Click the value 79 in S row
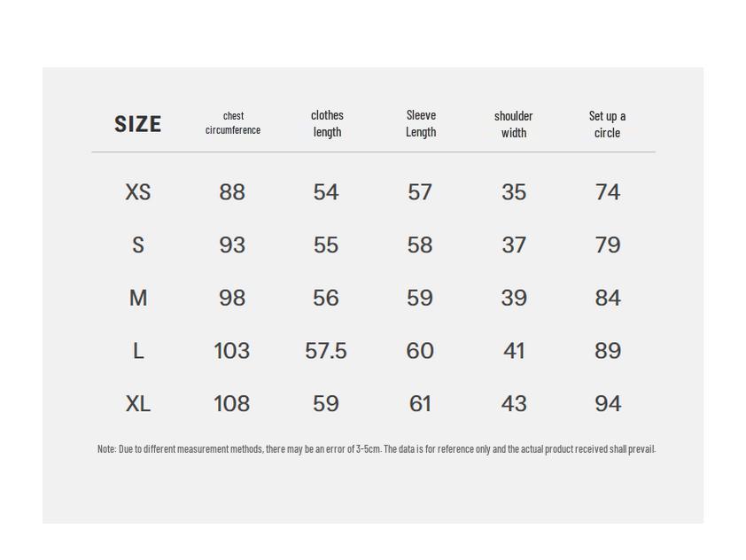Screen dimensions: 746x560 tap(608, 245)
